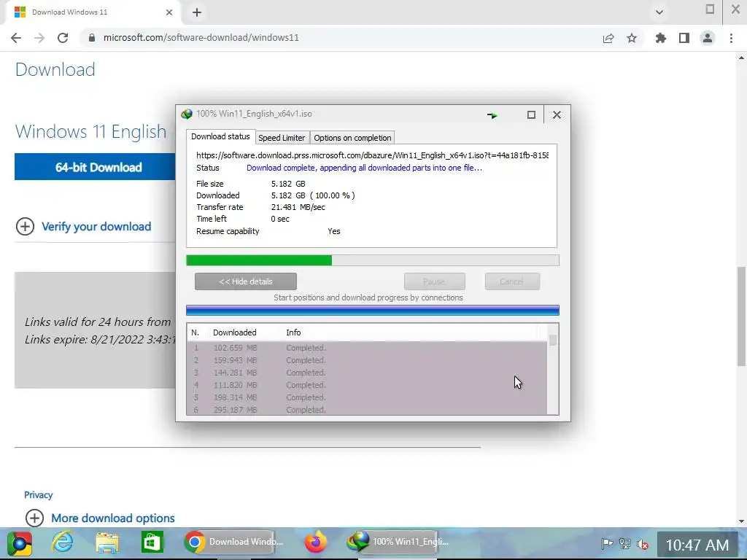Click the Cancel button in IDM

512,281
